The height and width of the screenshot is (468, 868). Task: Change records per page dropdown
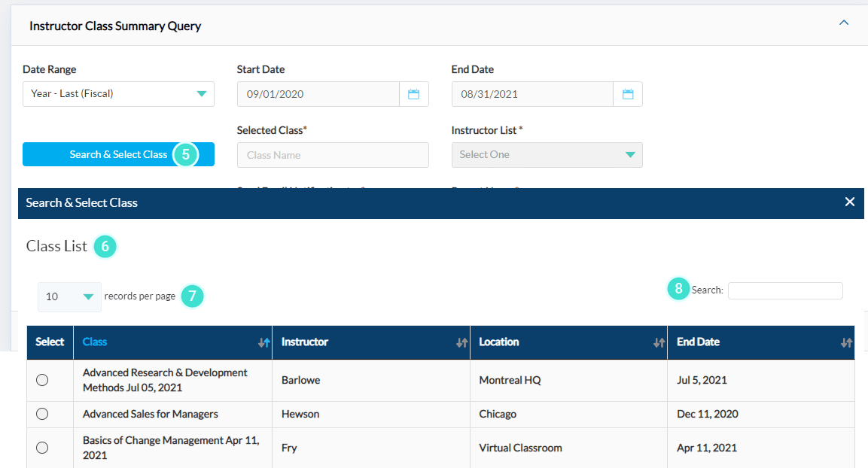pyautogui.click(x=69, y=296)
